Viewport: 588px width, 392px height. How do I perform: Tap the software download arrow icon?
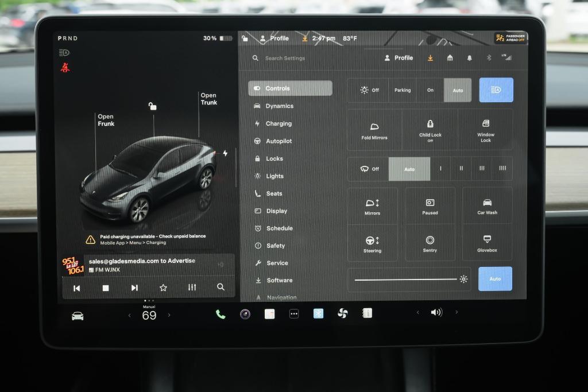[430, 57]
